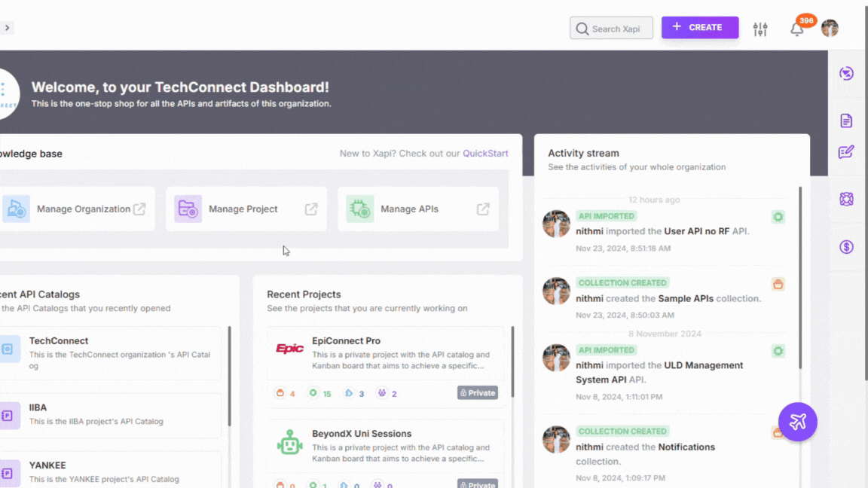Open the Notifications collection link
868x488 pixels.
pyautogui.click(x=686, y=447)
